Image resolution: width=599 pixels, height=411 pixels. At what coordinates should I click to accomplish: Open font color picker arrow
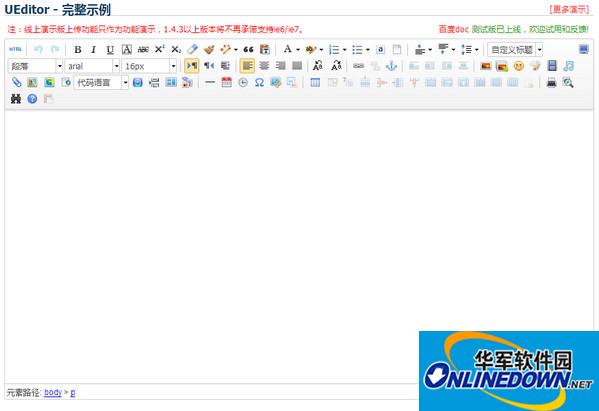(x=298, y=50)
